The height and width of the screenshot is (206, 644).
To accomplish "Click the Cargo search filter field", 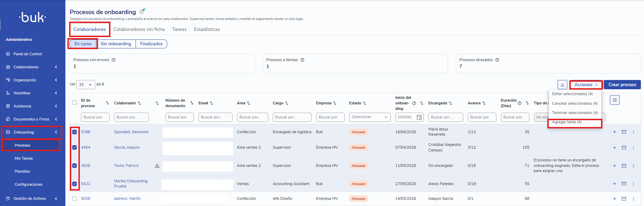I will tap(292, 117).
